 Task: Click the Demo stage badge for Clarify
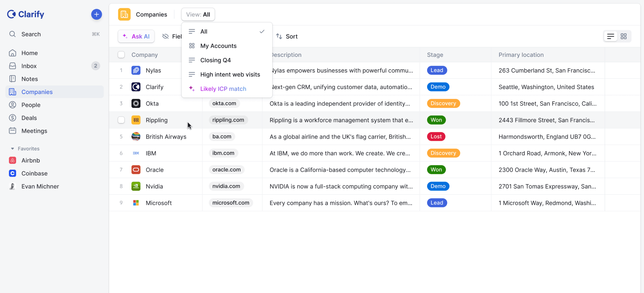point(438,87)
